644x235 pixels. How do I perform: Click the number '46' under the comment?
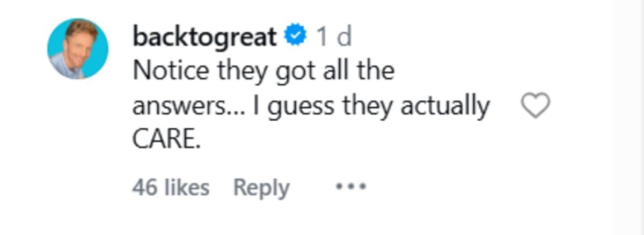pyautogui.click(x=144, y=187)
